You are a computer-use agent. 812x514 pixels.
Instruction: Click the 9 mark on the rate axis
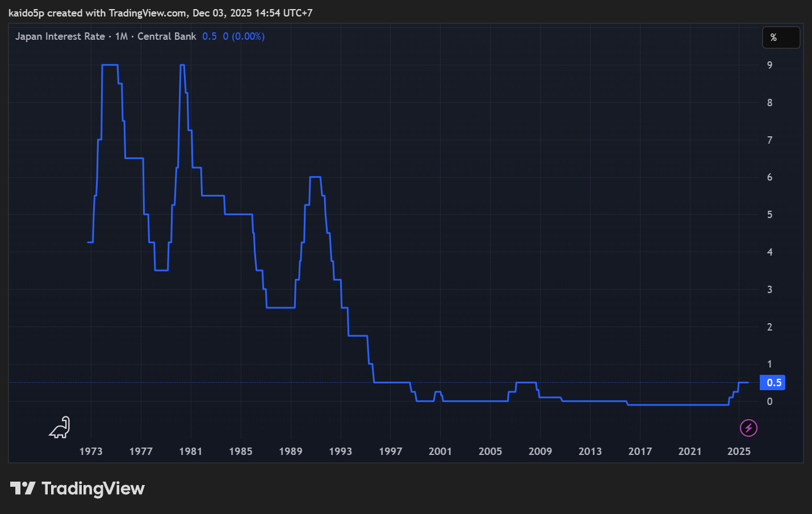(x=769, y=65)
